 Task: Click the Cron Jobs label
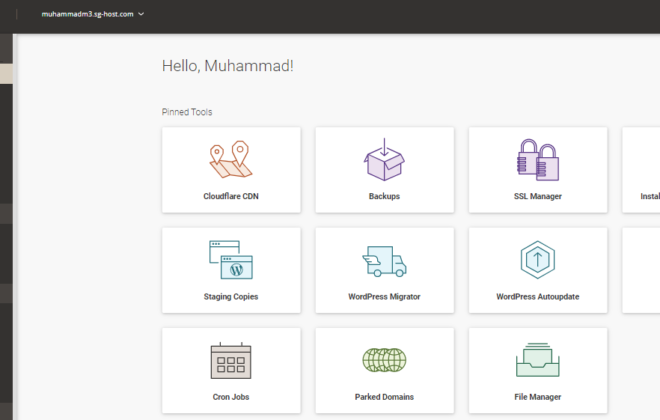pos(231,397)
